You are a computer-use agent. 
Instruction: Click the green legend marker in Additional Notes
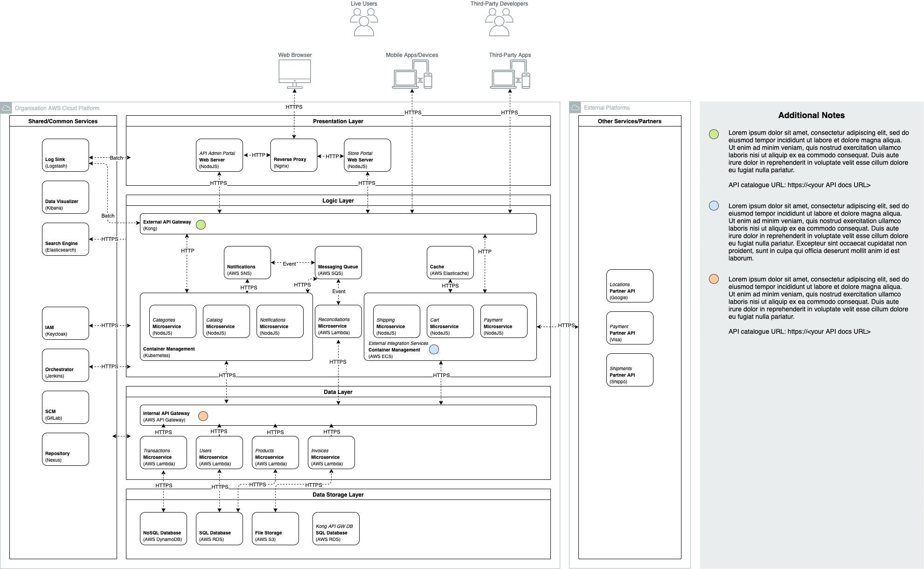point(713,133)
